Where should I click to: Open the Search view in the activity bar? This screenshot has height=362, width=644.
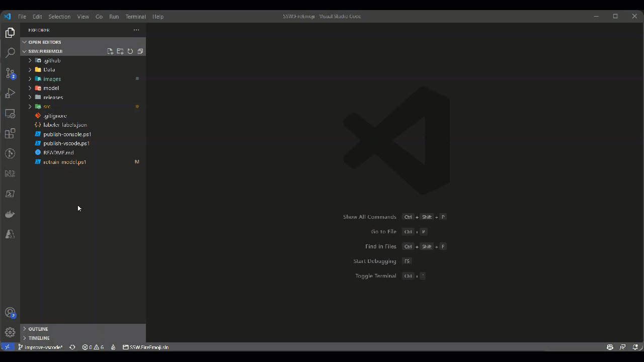click(x=10, y=53)
